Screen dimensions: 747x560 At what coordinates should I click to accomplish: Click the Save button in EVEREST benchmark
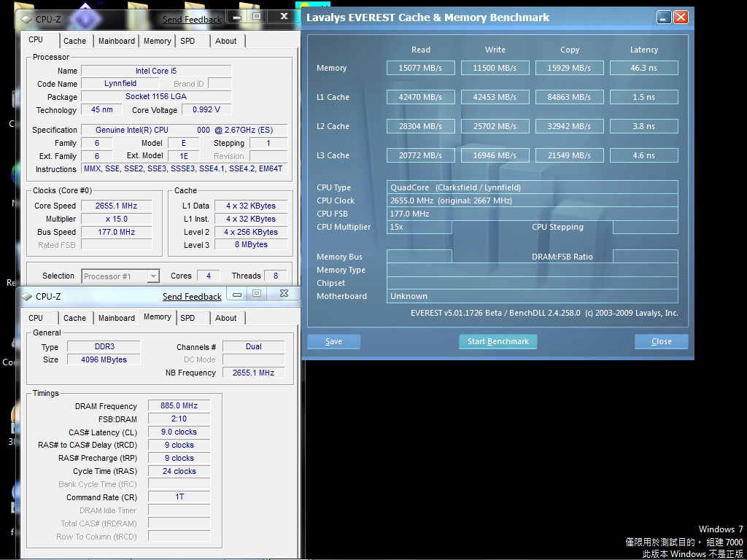click(x=333, y=341)
